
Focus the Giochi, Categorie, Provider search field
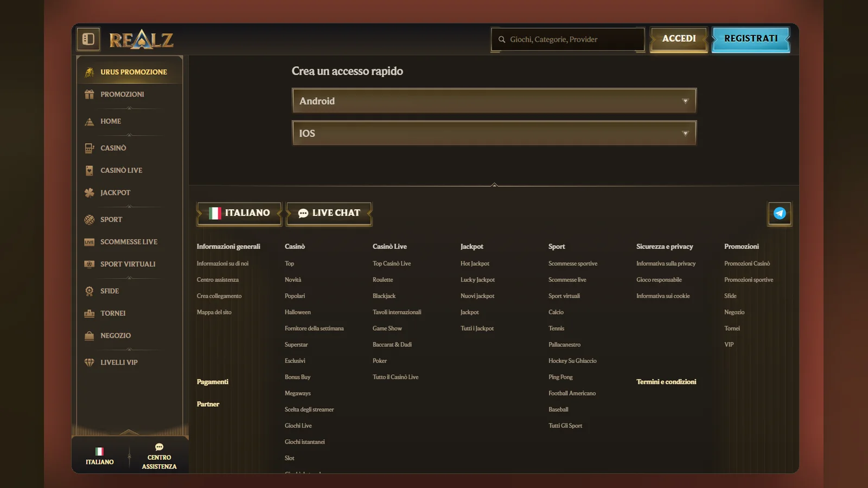(568, 40)
